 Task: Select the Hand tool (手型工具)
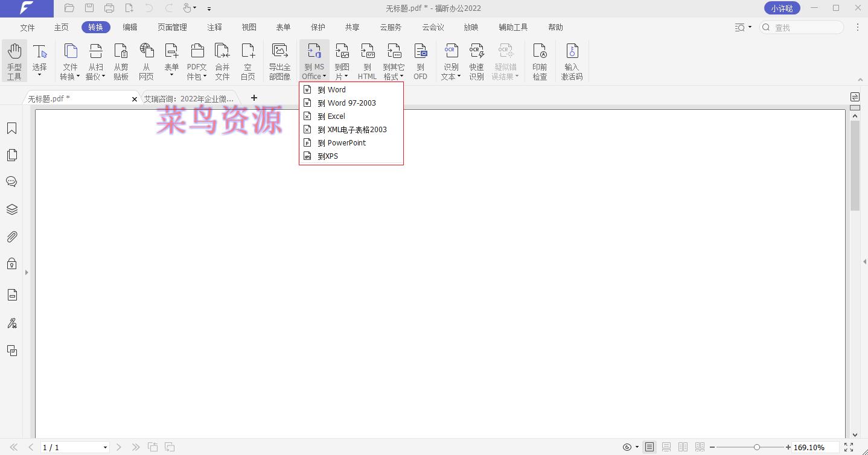(14, 60)
